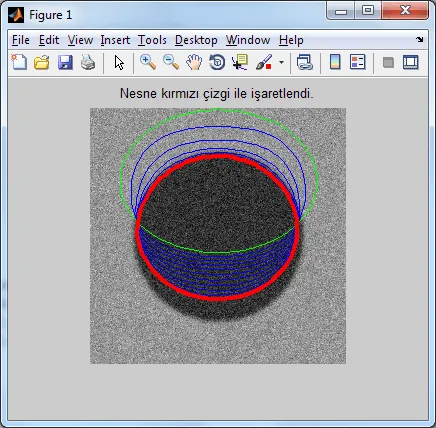The image size is (436, 428).
Task: Save the figure using the floppy icon
Action: point(65,62)
